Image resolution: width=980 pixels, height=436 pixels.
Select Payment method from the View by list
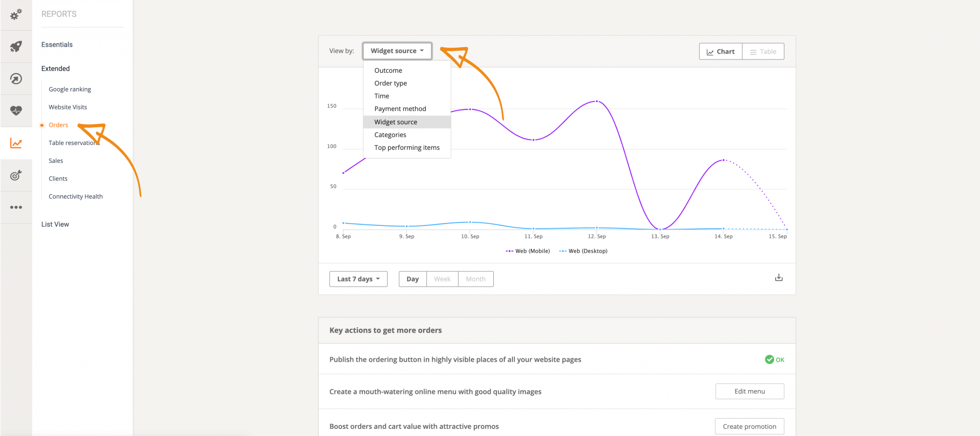coord(400,109)
